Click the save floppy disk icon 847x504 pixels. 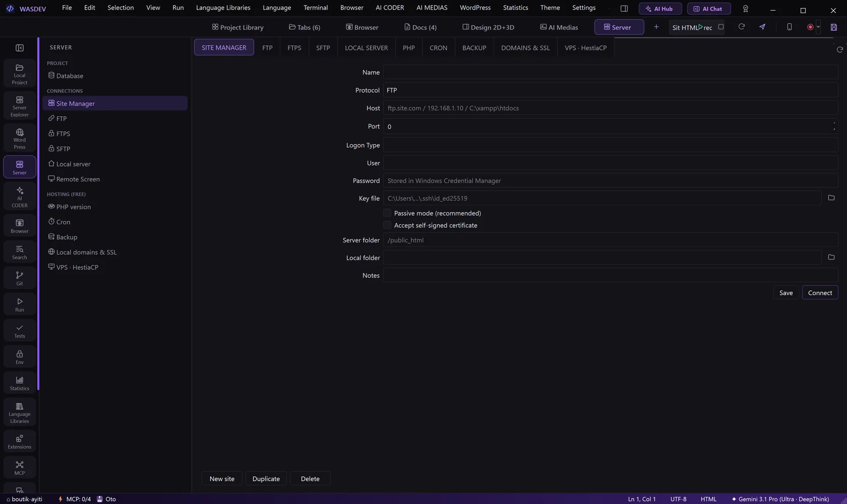[x=834, y=27]
